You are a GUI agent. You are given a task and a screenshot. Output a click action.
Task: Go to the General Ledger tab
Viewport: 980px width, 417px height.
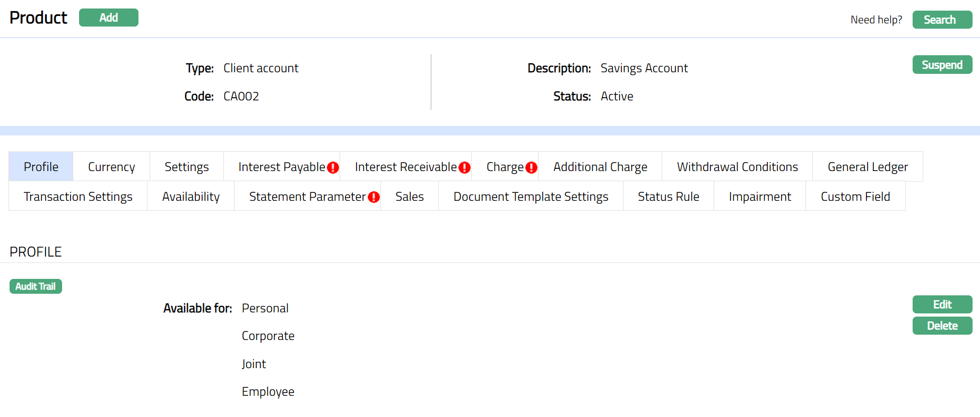pyautogui.click(x=867, y=167)
